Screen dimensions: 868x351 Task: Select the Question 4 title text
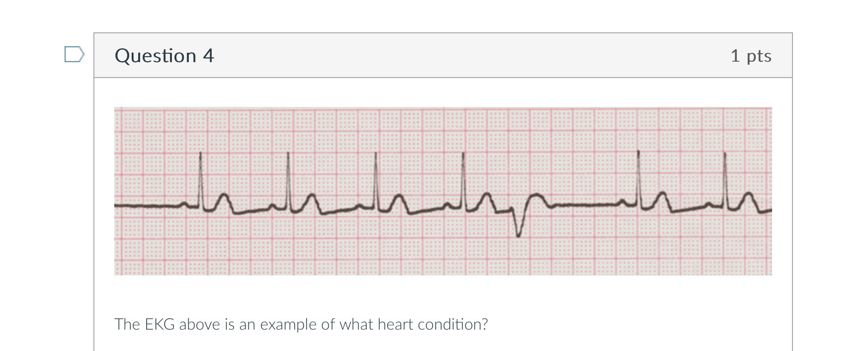164,56
